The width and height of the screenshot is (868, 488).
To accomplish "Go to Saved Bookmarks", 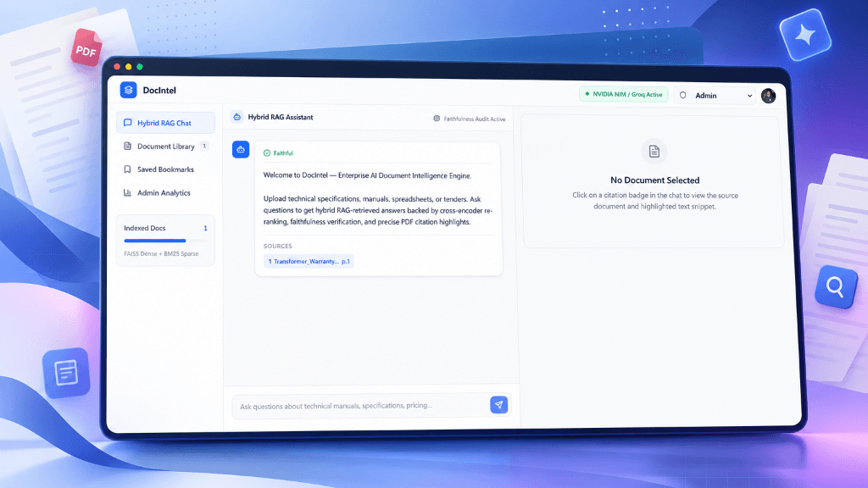I will 165,169.
